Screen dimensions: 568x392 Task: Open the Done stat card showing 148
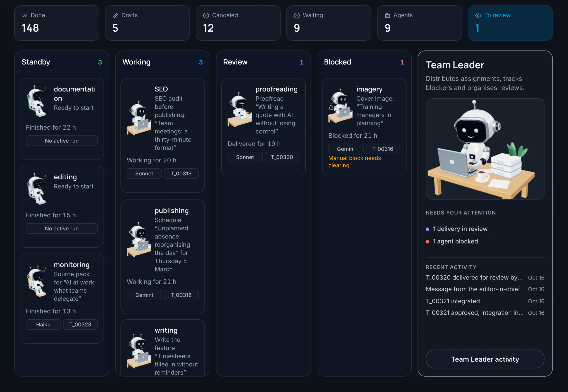click(x=57, y=23)
